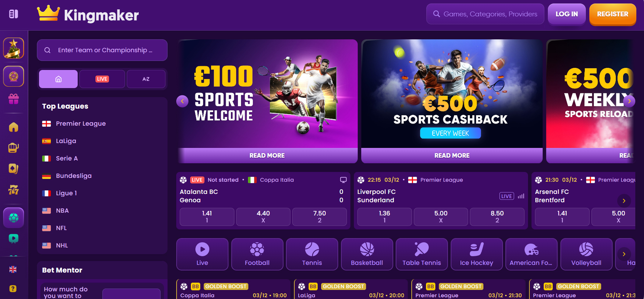Switch to the A-Z sports tab

point(146,79)
